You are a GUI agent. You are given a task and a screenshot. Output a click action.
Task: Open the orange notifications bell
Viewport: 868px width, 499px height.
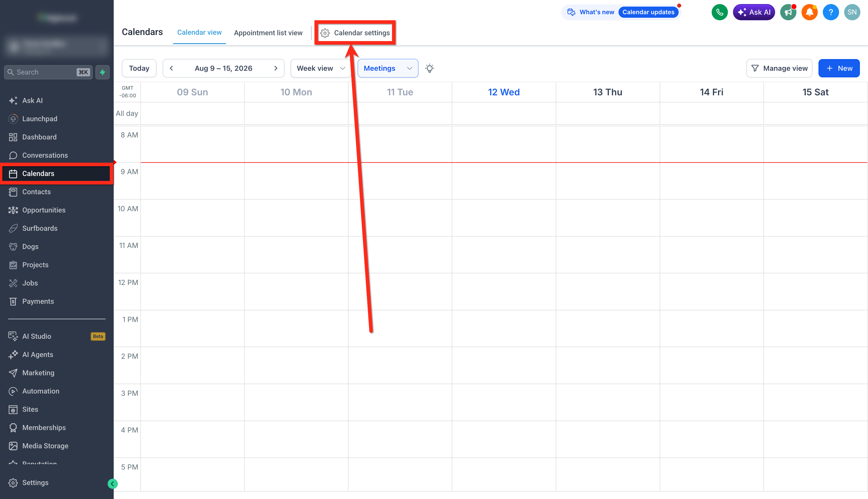point(809,12)
